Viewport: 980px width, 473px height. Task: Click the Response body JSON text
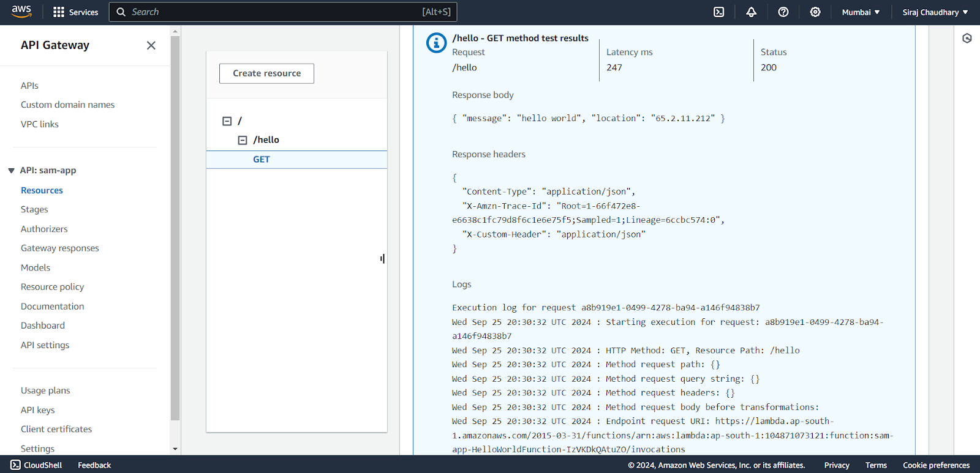[x=589, y=118]
